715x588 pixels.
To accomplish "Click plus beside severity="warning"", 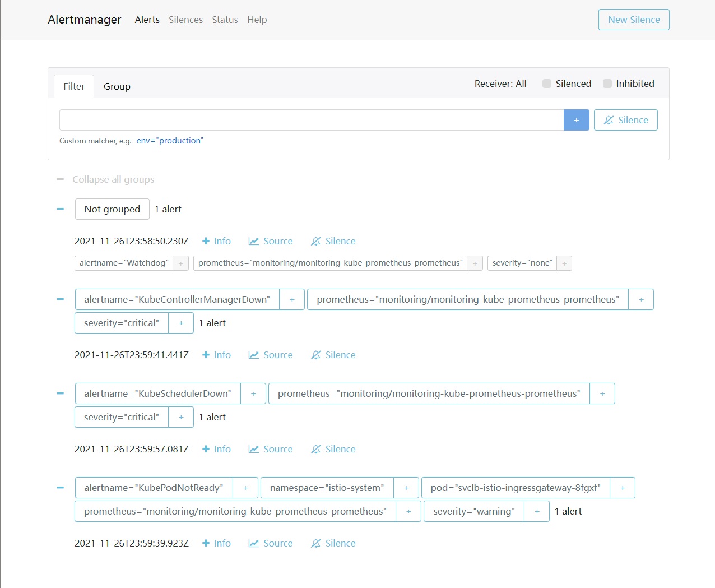I will point(537,511).
